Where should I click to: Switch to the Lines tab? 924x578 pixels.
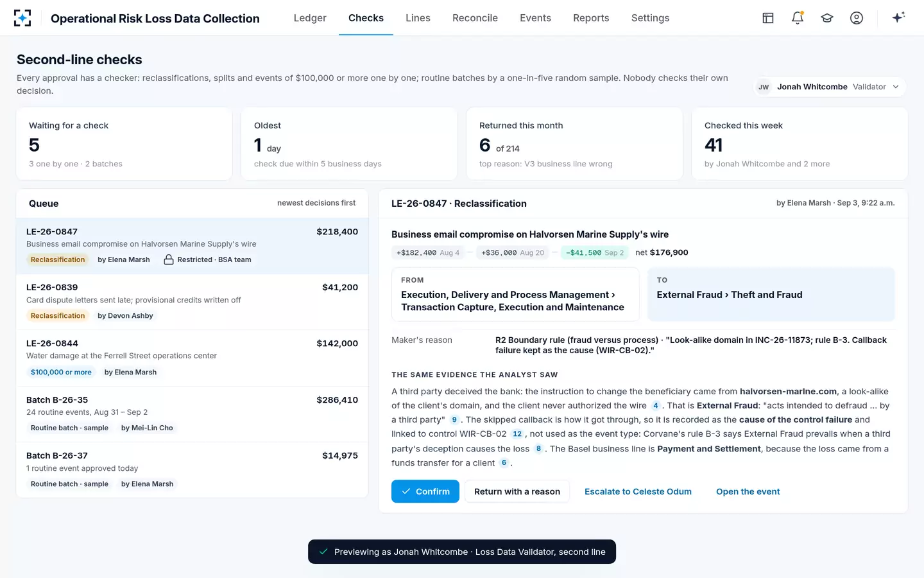tap(418, 18)
